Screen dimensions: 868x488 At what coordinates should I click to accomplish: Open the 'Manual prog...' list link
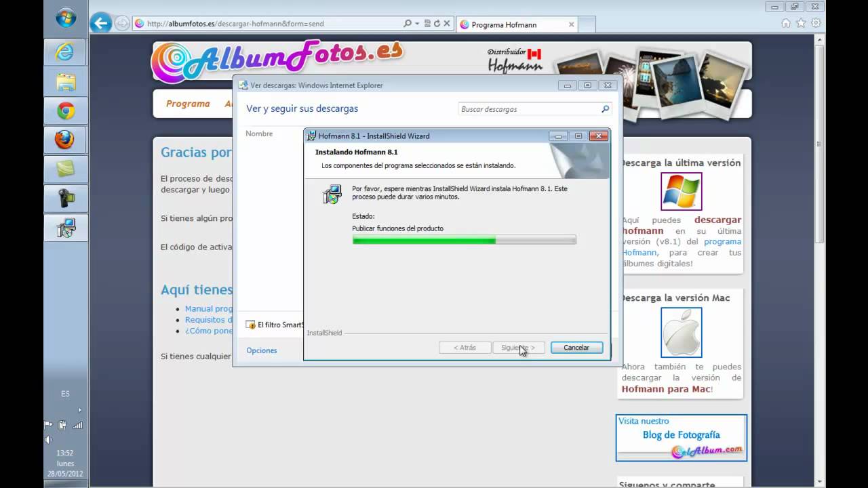pyautogui.click(x=209, y=308)
